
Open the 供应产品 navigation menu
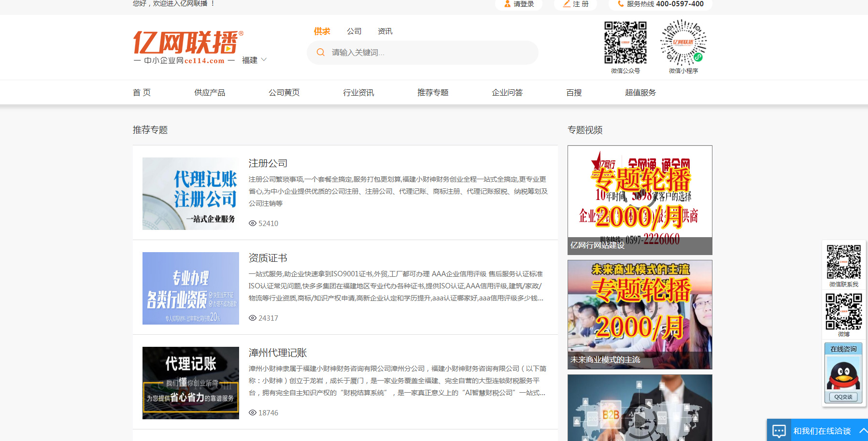pyautogui.click(x=210, y=93)
